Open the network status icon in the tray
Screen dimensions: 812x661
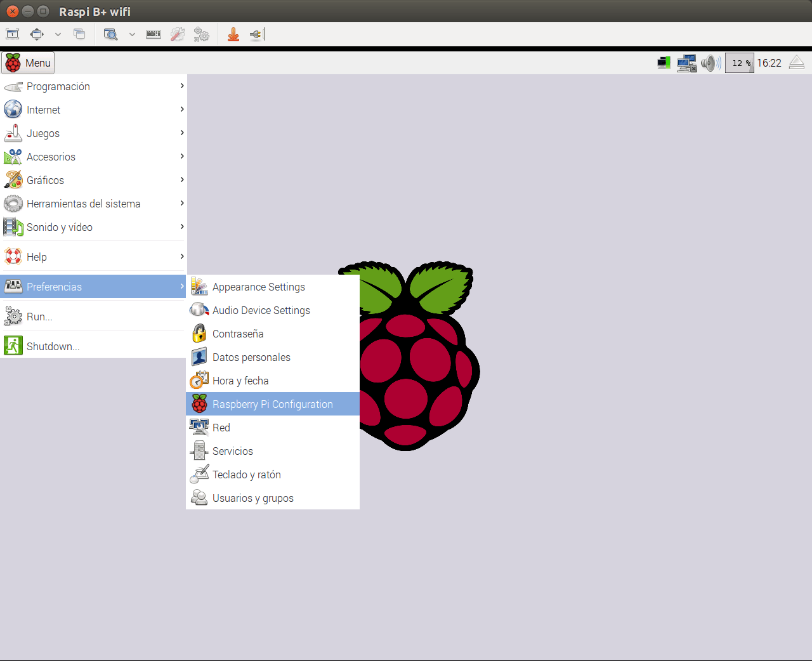[x=686, y=63]
